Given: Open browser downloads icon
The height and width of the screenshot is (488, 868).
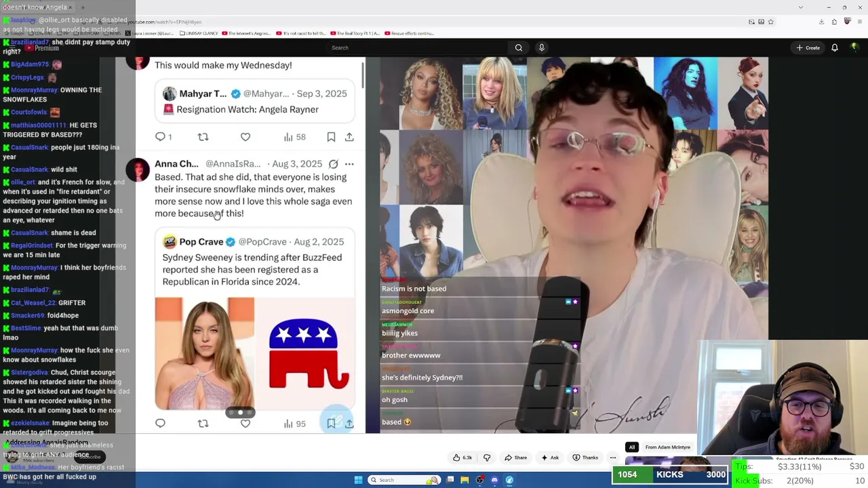Looking at the screenshot, I should [821, 22].
